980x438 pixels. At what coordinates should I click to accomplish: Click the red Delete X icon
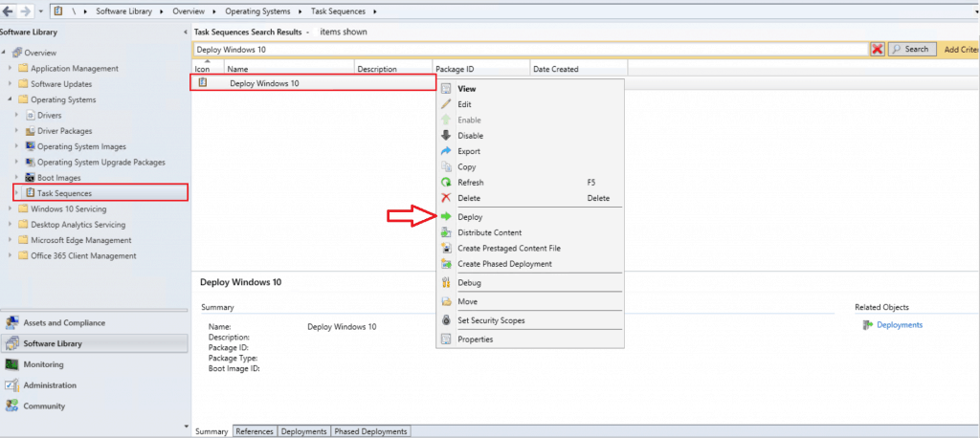[446, 198]
